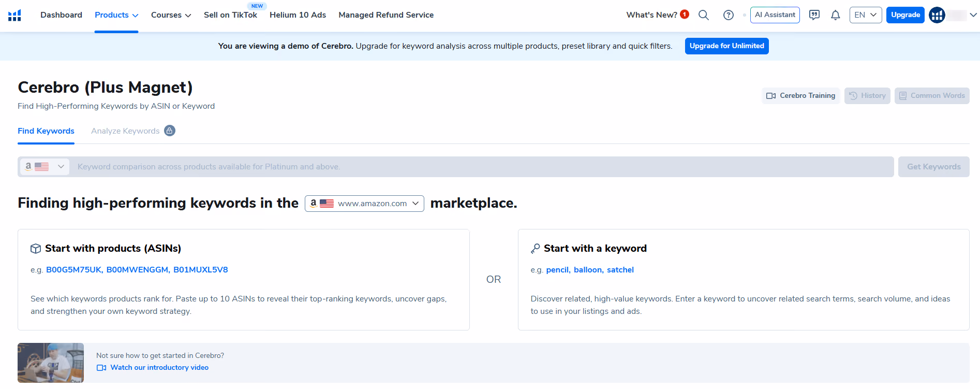Select example ASIN B00MWENGGM

138,270
